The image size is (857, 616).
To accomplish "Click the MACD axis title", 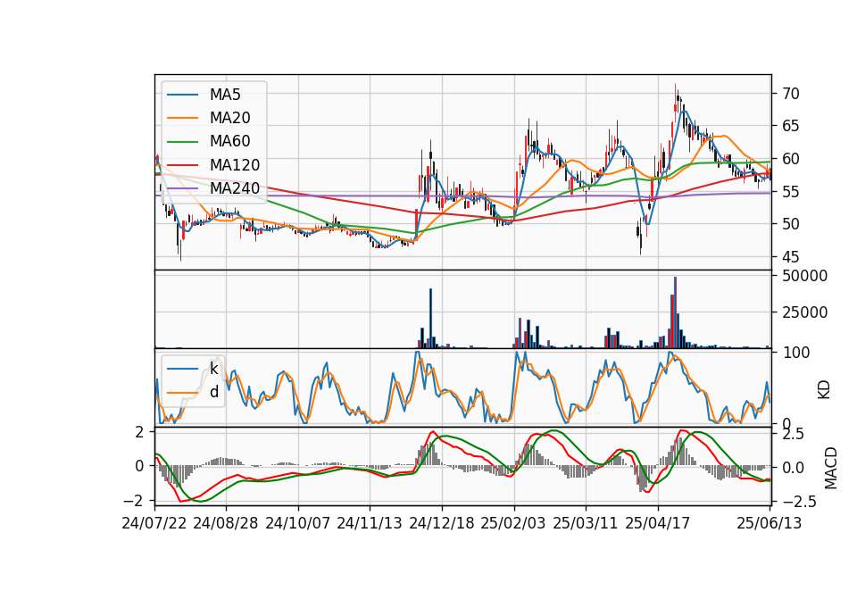I will tap(831, 468).
